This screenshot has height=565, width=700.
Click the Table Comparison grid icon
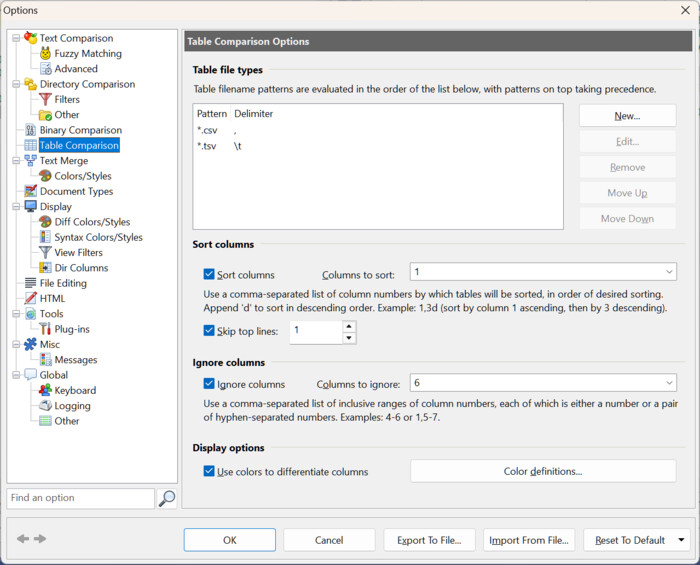point(30,145)
